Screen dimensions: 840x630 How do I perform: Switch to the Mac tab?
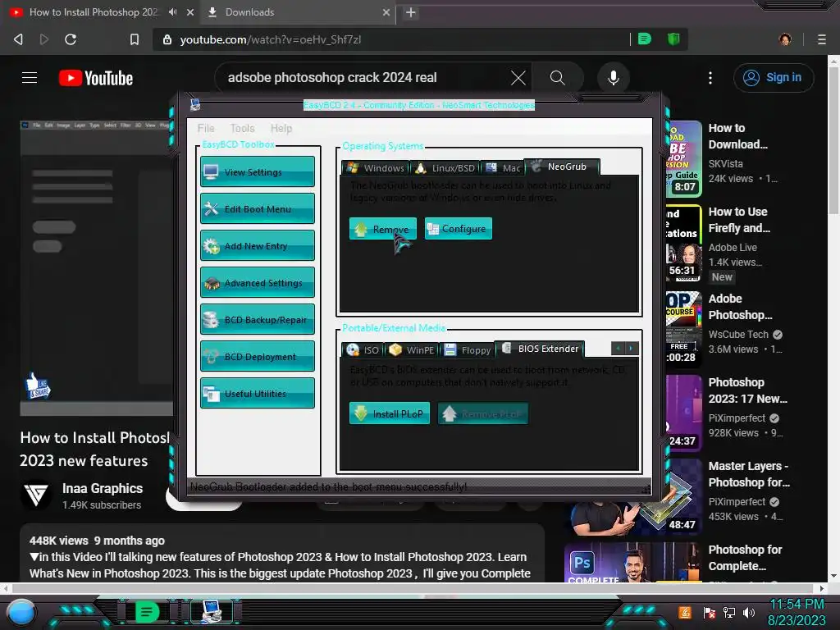click(x=503, y=167)
